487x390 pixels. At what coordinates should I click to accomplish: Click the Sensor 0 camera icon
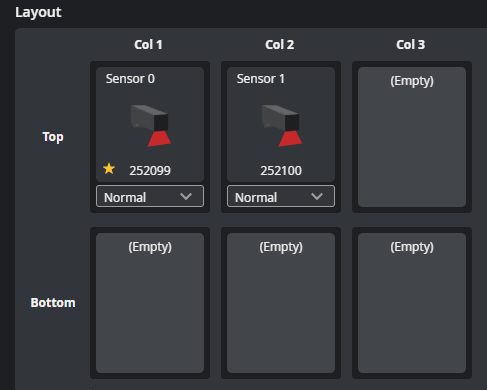(151, 125)
